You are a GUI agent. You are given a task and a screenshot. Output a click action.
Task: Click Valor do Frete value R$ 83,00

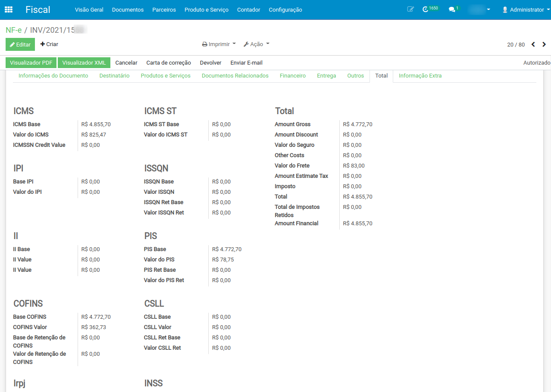point(354,165)
